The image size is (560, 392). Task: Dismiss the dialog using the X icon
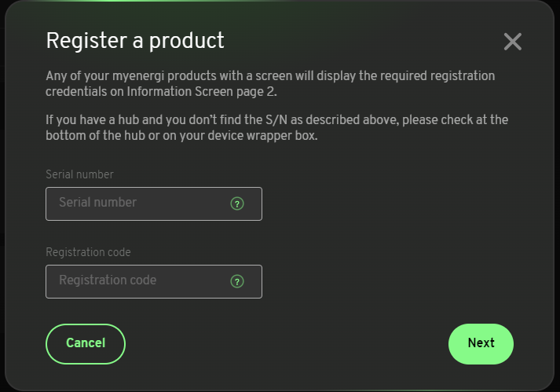coord(513,42)
